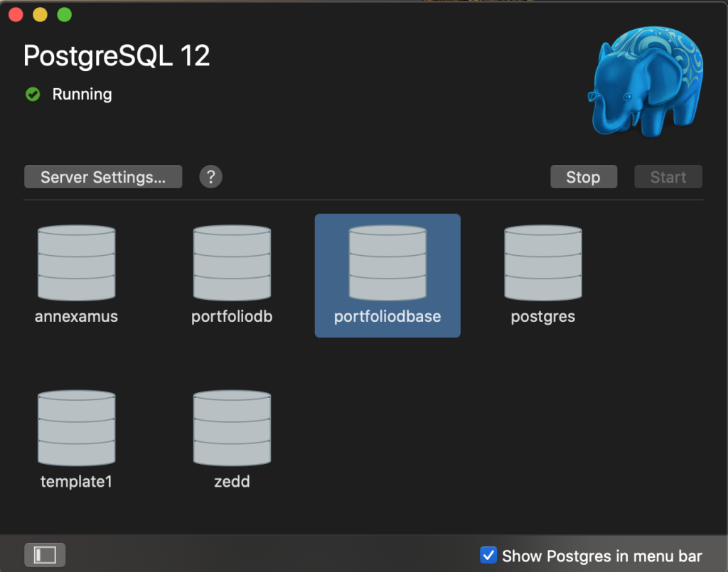Screen dimensions: 728x572
Task: Toggle the sidebar with the panel icon
Action: (x=45, y=555)
